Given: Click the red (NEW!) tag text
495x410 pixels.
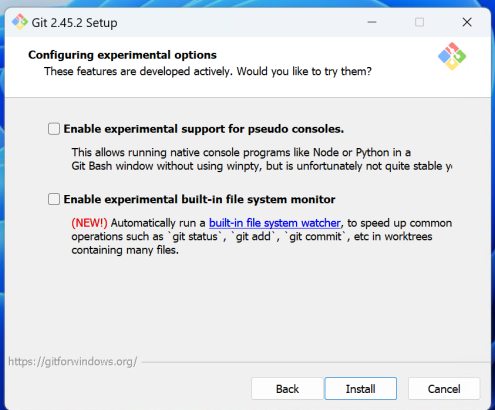Looking at the screenshot, I should (x=89, y=223).
